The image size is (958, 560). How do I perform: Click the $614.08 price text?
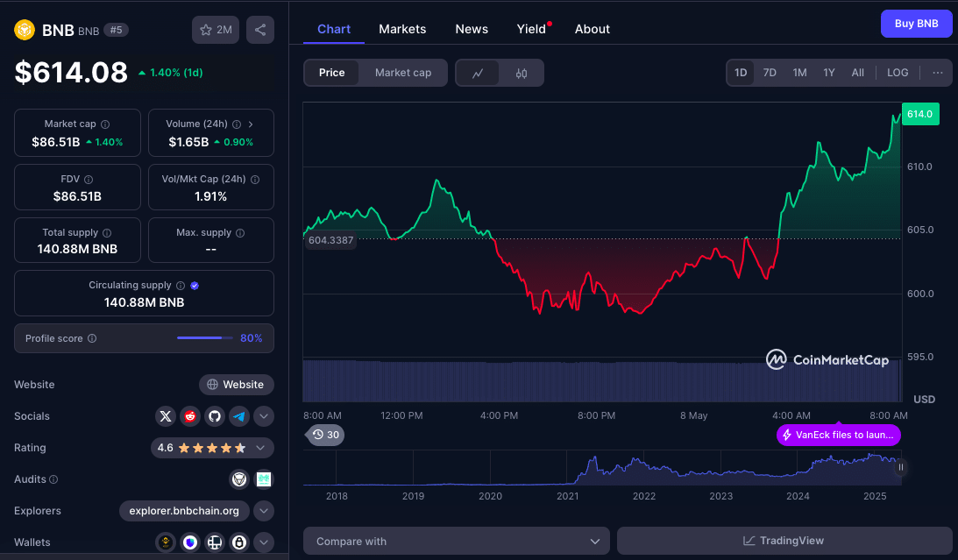coord(71,73)
